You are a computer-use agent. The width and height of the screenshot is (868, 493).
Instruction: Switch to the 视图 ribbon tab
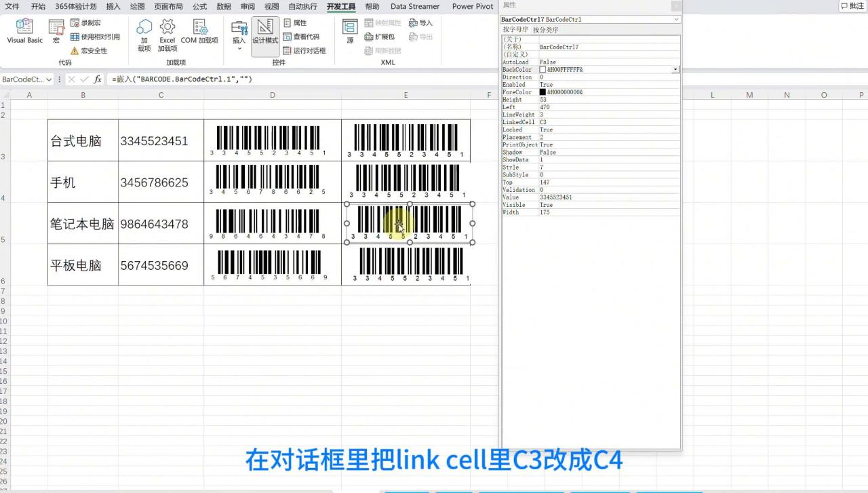pyautogui.click(x=271, y=6)
